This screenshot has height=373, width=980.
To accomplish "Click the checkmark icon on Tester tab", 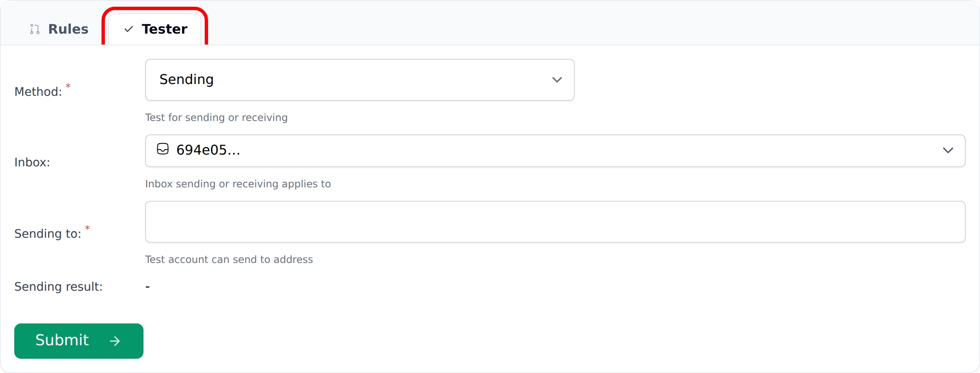I will (x=129, y=29).
